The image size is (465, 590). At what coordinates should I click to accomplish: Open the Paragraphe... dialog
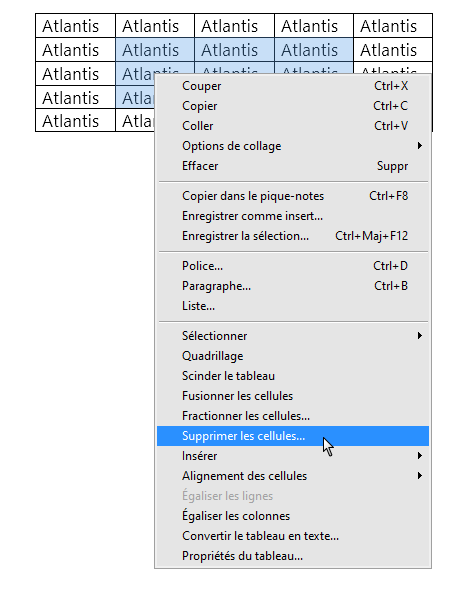coord(293,286)
